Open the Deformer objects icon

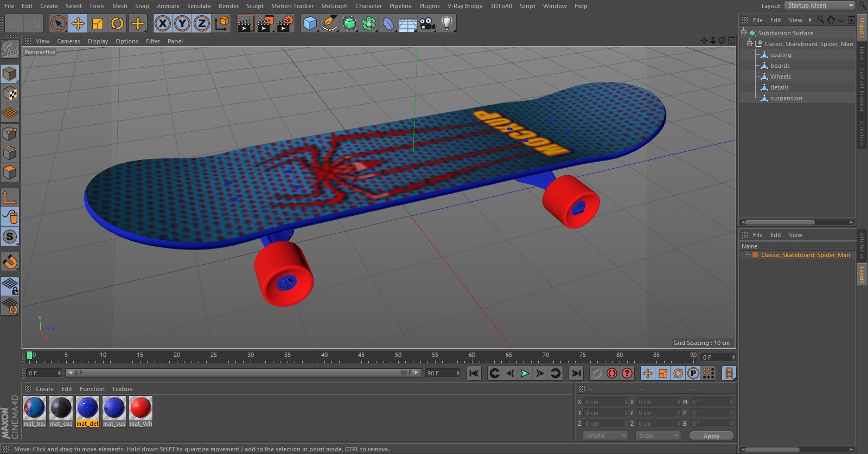[x=388, y=23]
